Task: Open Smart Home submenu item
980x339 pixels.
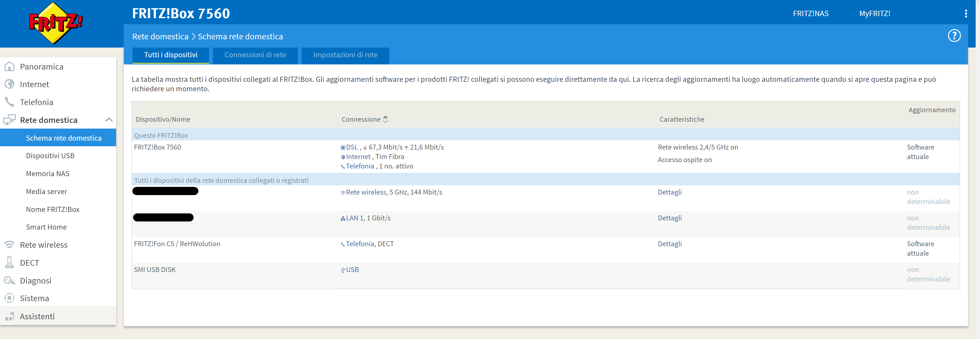Action: coord(46,227)
